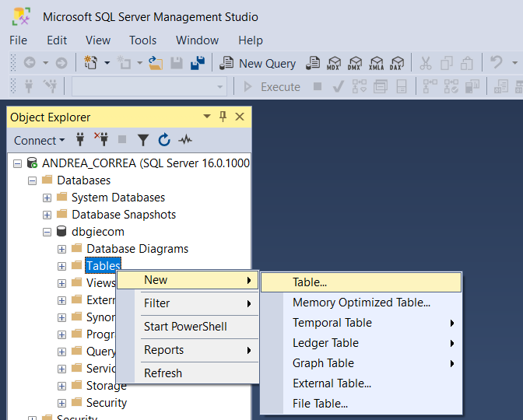The height and width of the screenshot is (420, 523).
Task: Click the Navigate Forward icon
Action: tap(61, 63)
